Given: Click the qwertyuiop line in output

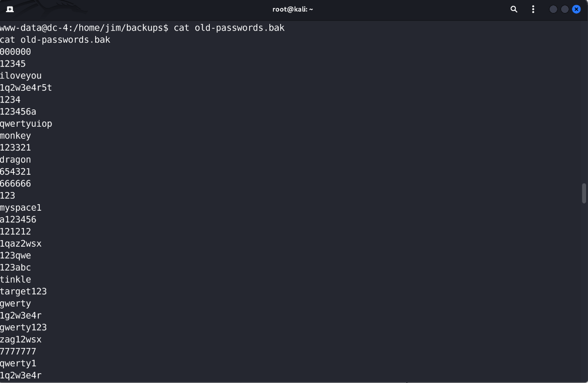Looking at the screenshot, I should (26, 124).
